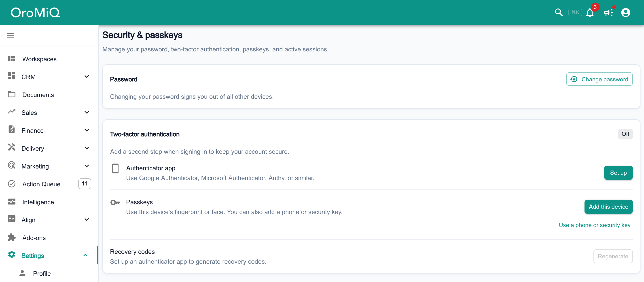Click the Align checklist icon
Viewport: 644px width, 282px height.
tap(11, 219)
